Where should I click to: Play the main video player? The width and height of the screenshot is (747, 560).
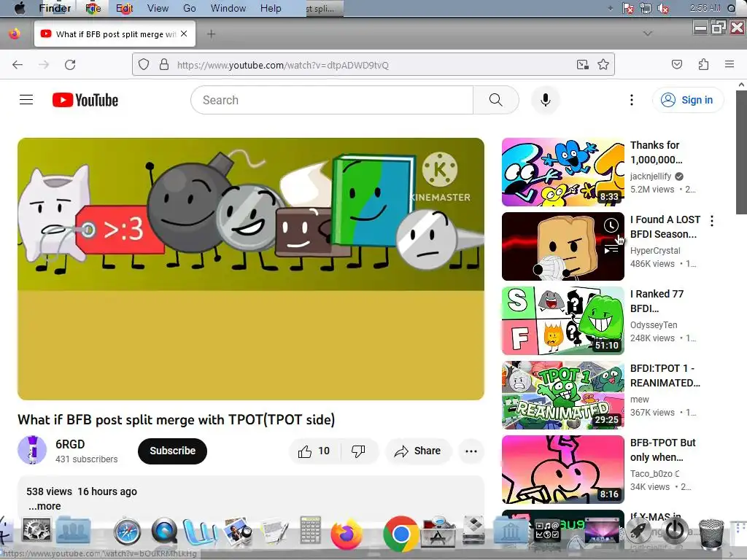251,269
